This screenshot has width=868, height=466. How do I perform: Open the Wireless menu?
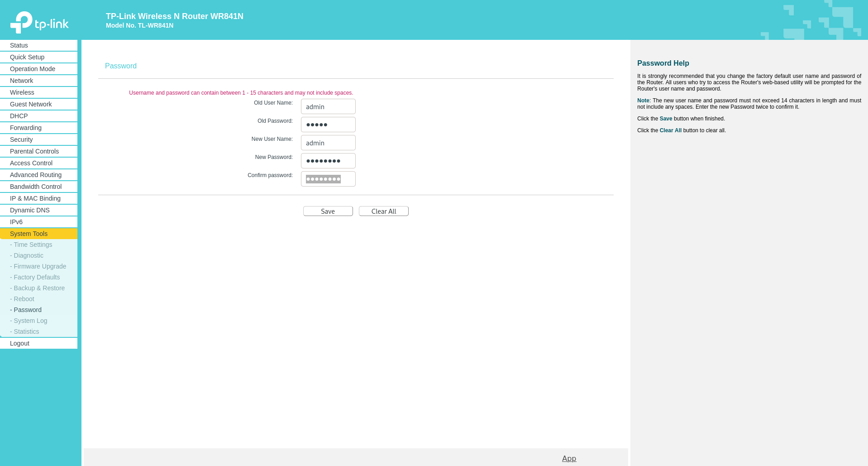[x=38, y=92]
